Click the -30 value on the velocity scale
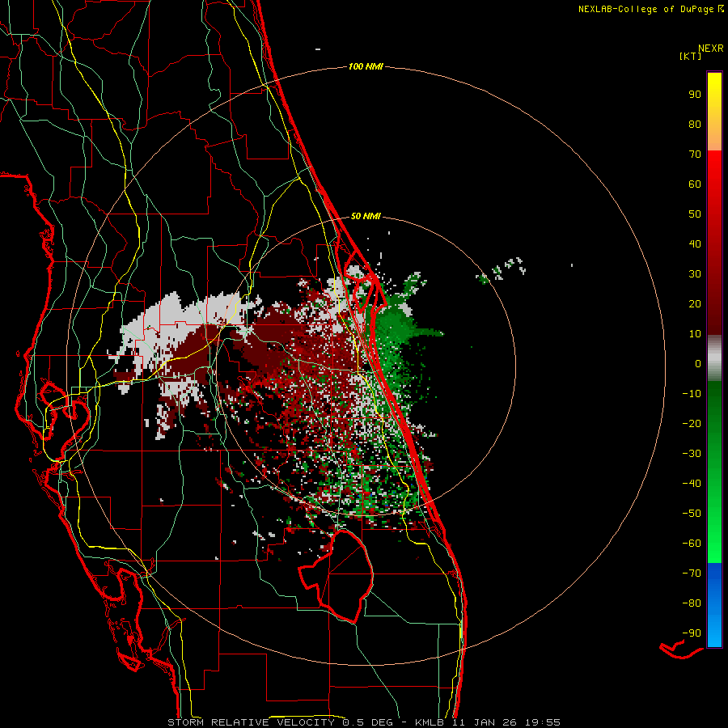Viewport: 728px width, 728px height. coord(692,454)
